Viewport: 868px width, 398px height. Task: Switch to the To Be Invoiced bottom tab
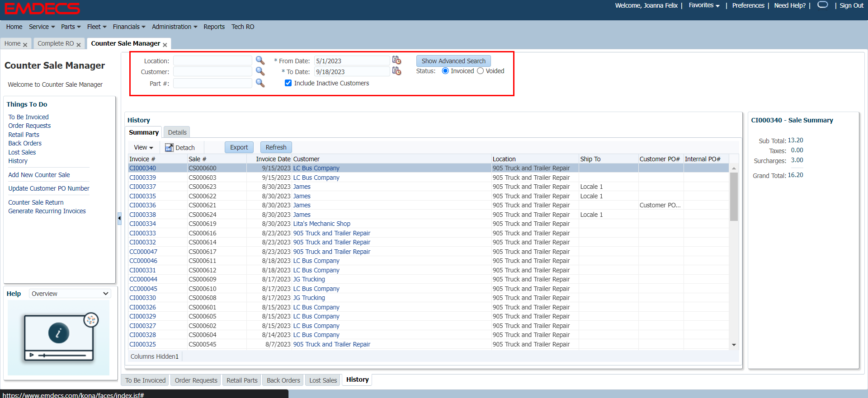click(x=146, y=380)
